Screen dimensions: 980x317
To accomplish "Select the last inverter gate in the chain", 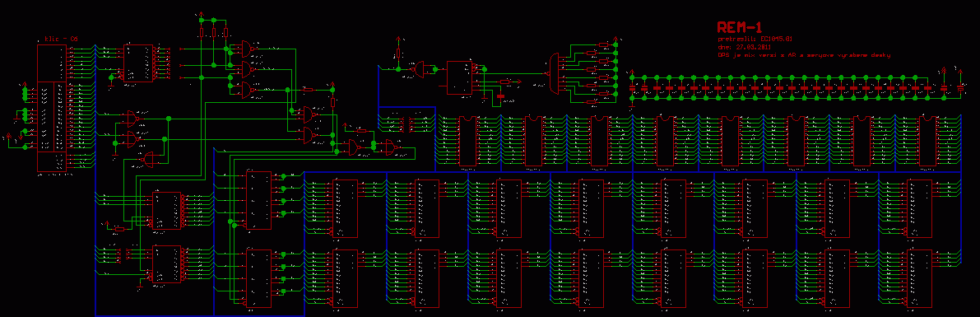I will [x=391, y=148].
